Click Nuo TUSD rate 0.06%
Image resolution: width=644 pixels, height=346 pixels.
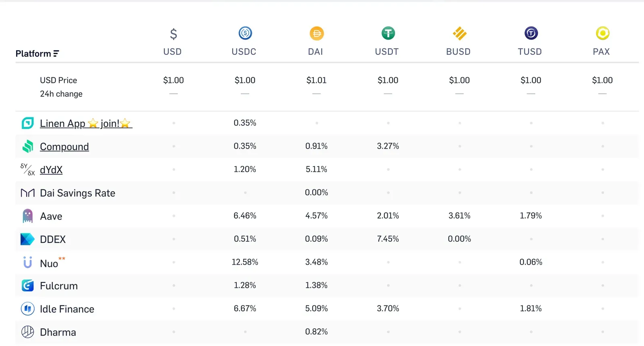pos(531,262)
